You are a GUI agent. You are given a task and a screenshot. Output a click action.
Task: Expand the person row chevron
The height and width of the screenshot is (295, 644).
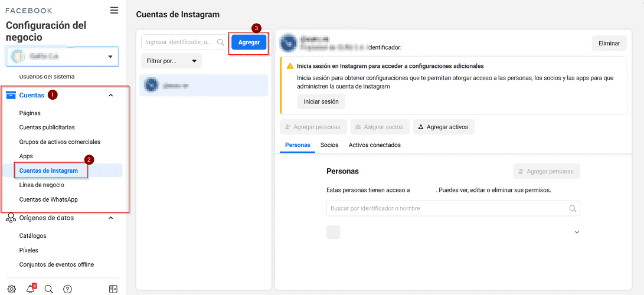click(x=577, y=232)
